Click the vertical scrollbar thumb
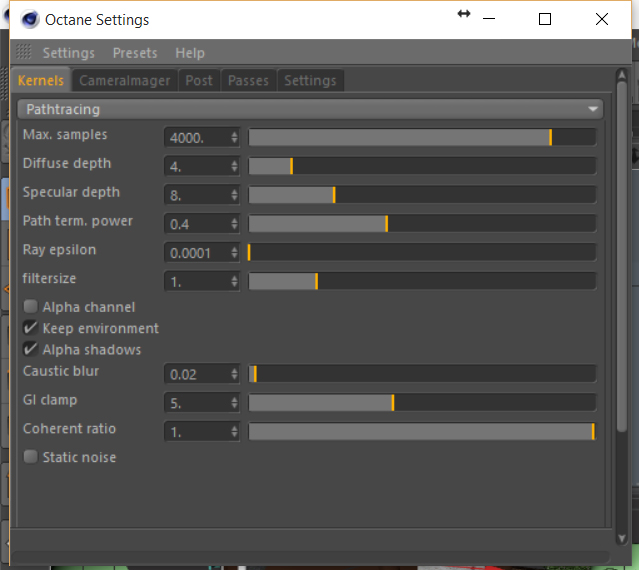The width and height of the screenshot is (639, 570). (x=621, y=257)
